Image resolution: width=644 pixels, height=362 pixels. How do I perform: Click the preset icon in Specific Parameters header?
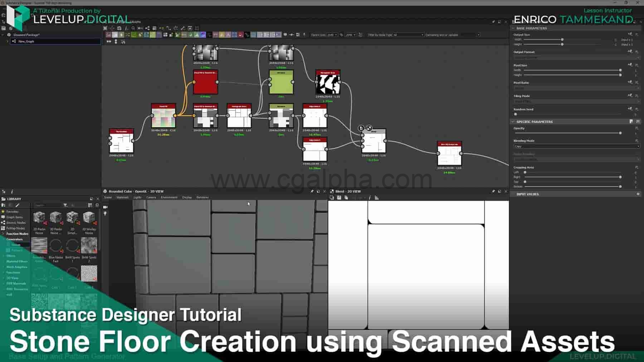631,122
